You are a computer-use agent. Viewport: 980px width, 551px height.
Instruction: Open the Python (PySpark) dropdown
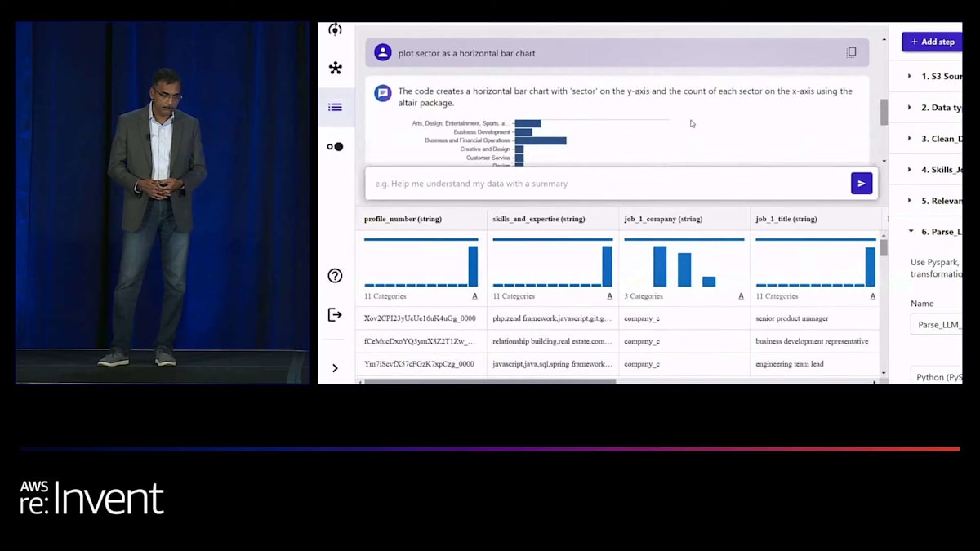coord(936,377)
